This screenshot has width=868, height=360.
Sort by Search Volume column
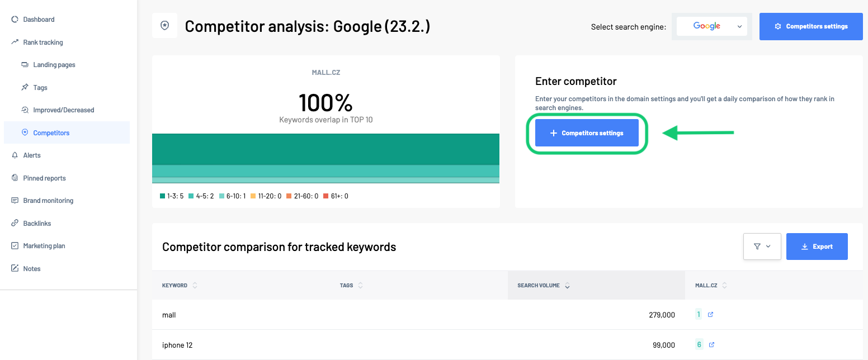click(567, 286)
